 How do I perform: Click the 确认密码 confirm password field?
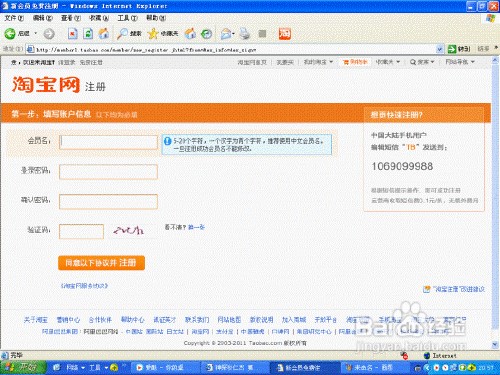tap(108, 202)
